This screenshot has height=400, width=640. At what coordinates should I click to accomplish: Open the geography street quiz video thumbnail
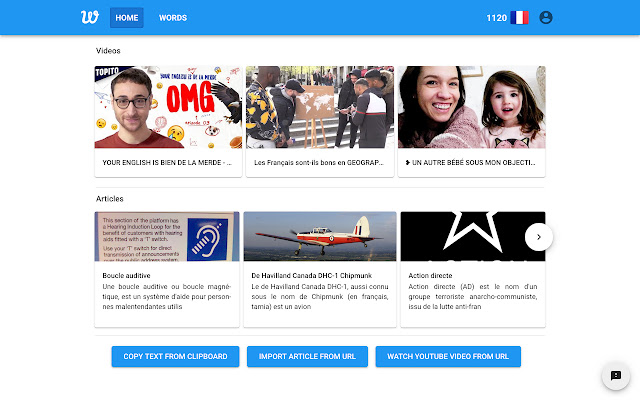(x=320, y=107)
